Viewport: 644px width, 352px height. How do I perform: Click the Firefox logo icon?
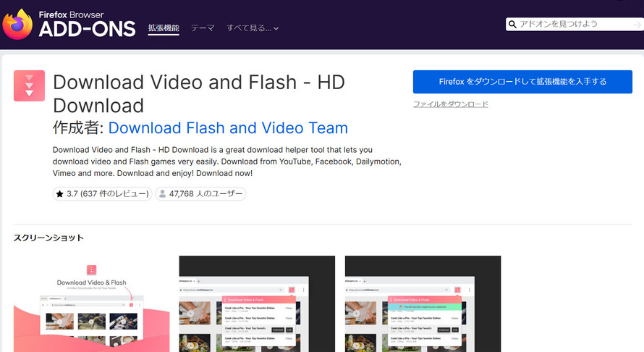17,25
